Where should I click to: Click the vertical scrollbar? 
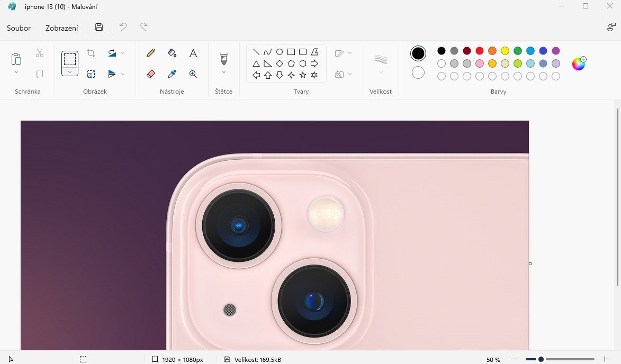[617, 197]
